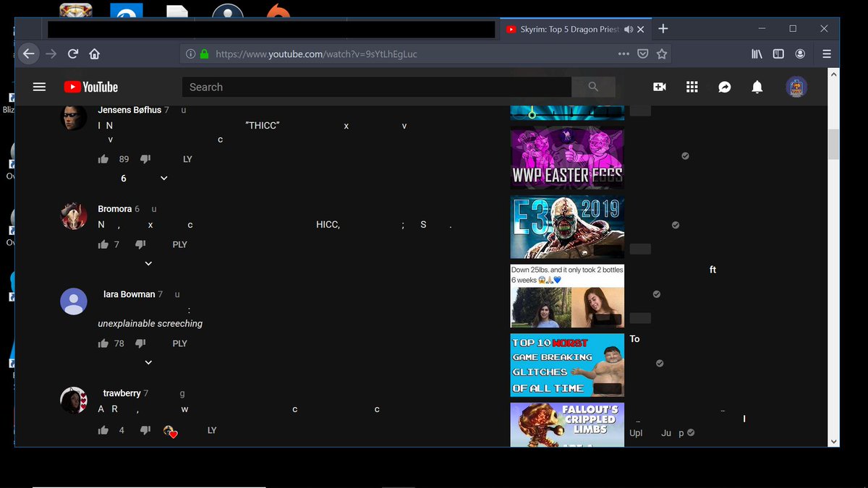
Task: Reload the YouTube page
Action: [72, 53]
